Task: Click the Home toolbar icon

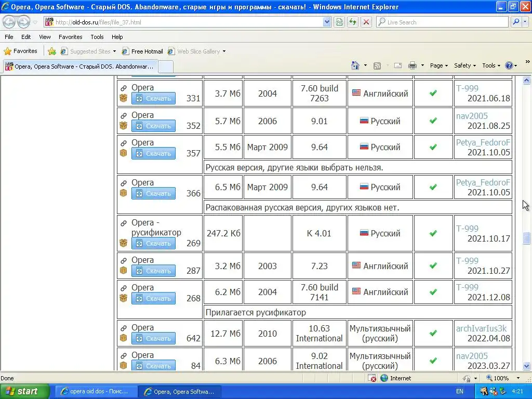Action: (x=355, y=65)
